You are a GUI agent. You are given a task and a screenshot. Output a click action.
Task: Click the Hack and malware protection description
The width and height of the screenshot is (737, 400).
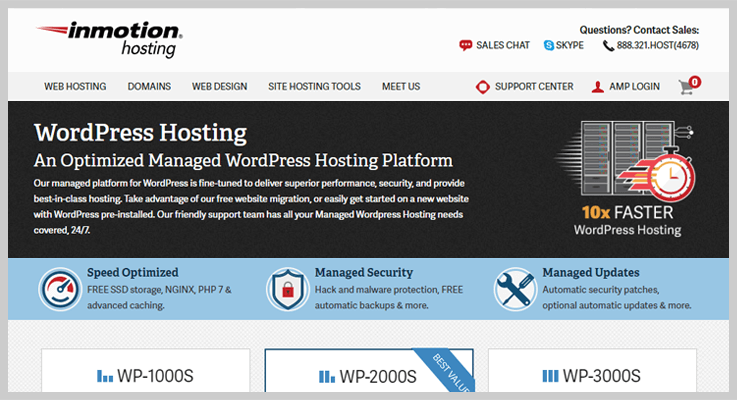point(389,298)
